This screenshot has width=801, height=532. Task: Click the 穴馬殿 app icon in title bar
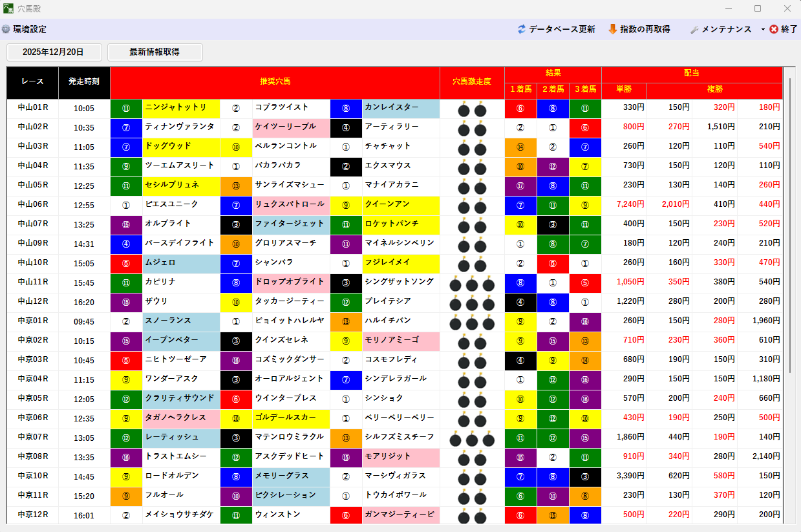pos(9,8)
